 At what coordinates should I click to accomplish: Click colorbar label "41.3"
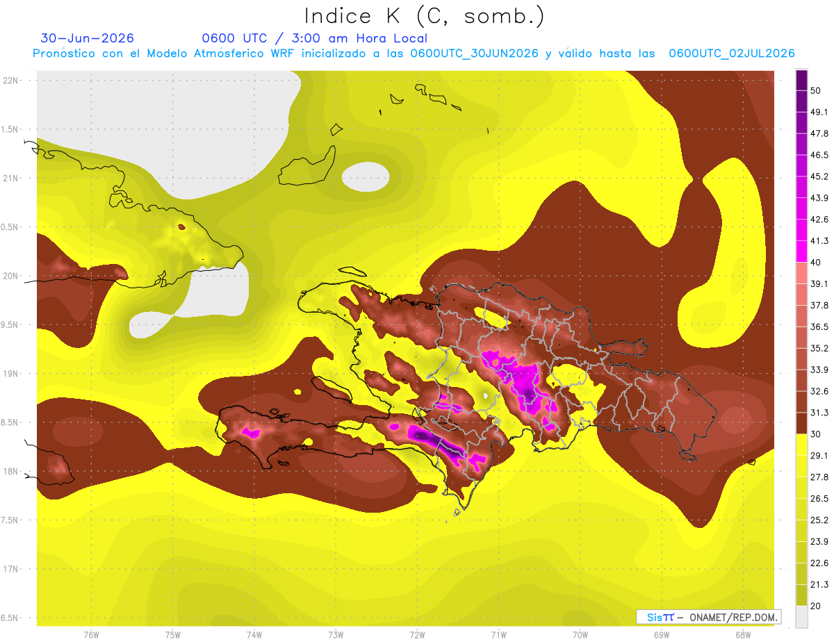(x=819, y=241)
